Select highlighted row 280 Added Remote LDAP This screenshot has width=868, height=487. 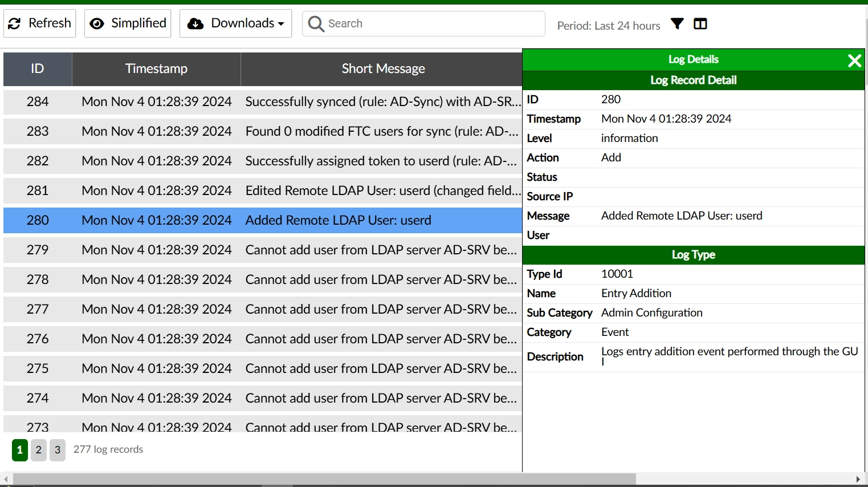(263, 220)
